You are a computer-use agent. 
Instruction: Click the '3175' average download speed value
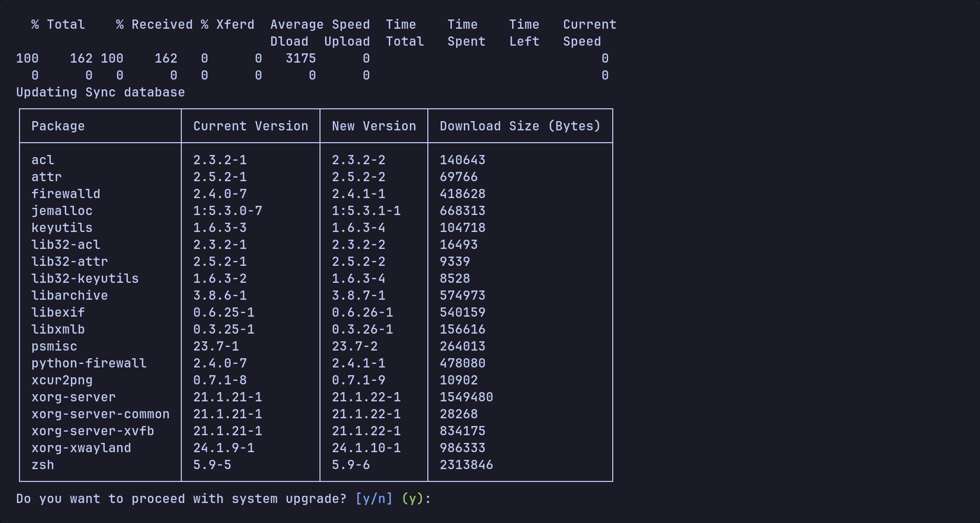click(x=301, y=59)
